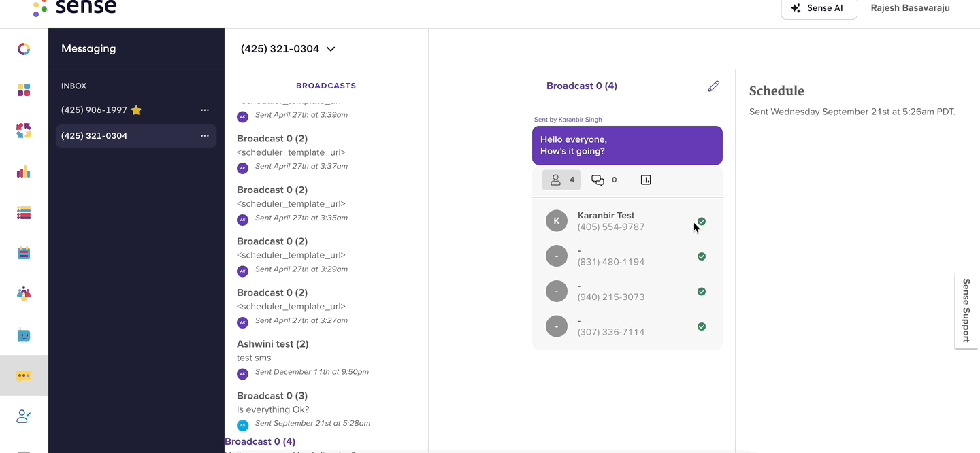
Task: Click the INBOX section label
Action: (73, 86)
